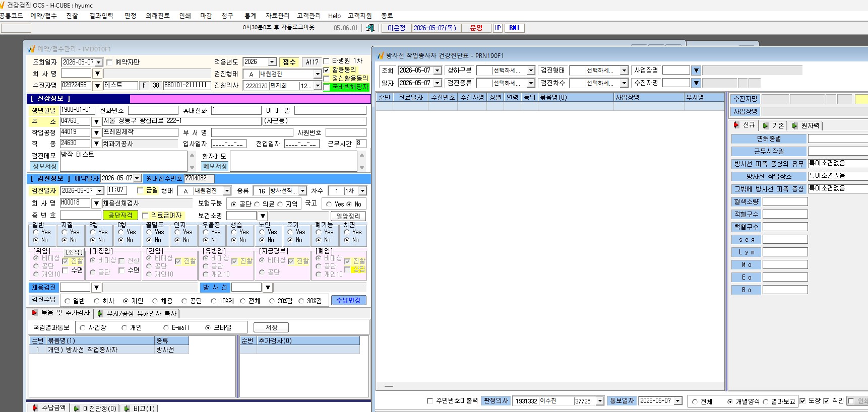Expand the 상하구분 선택하세요 dropdown

click(x=531, y=71)
